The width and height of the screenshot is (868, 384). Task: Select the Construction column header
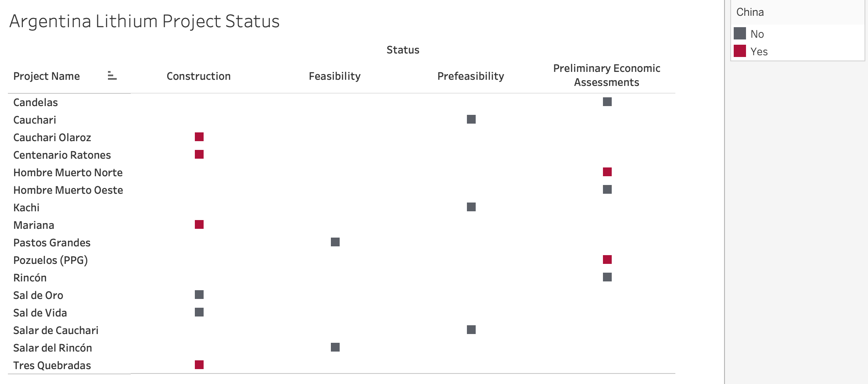198,76
